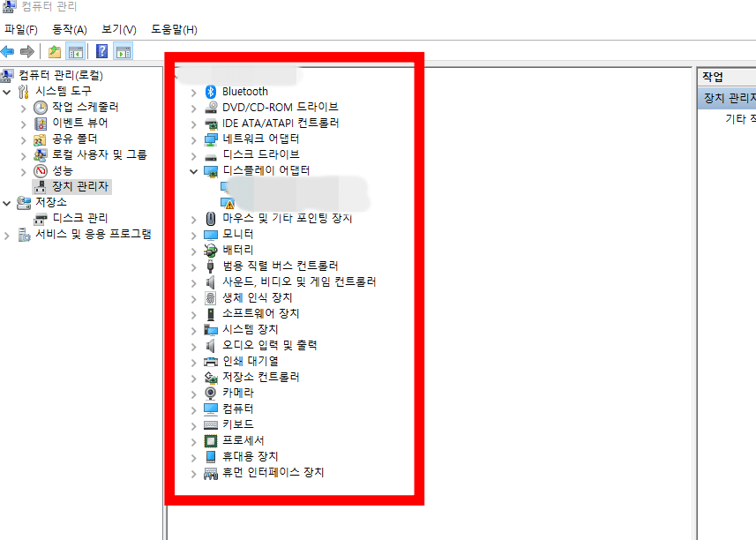This screenshot has height=540, width=756.
Task: Click the Up one level folder icon
Action: tap(55, 51)
